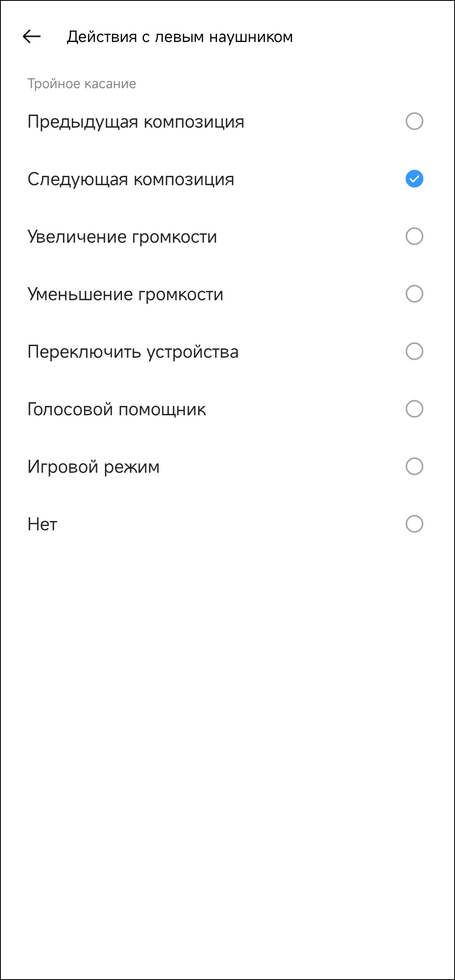Click the Голосовой помощник label
The image size is (455, 980).
tap(117, 409)
